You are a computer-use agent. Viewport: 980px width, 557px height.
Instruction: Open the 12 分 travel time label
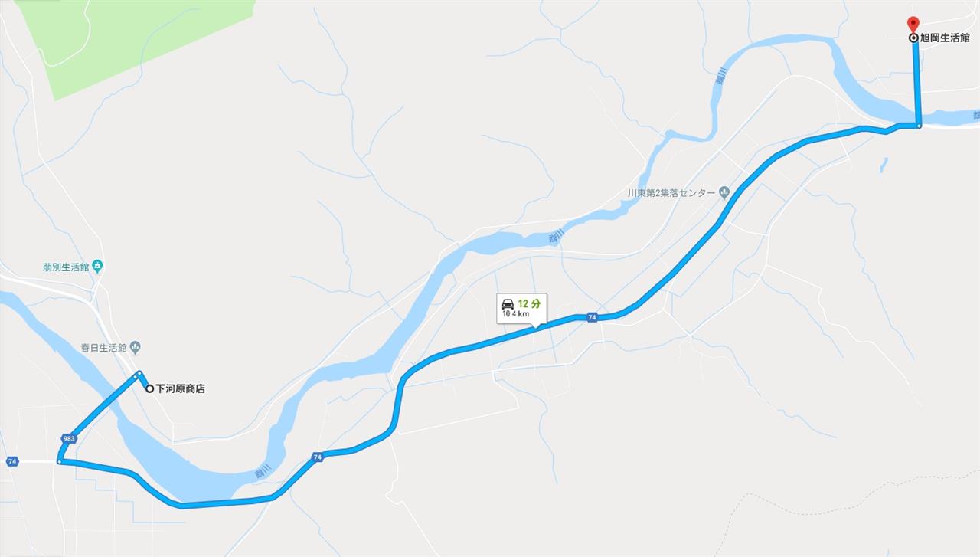tap(529, 303)
